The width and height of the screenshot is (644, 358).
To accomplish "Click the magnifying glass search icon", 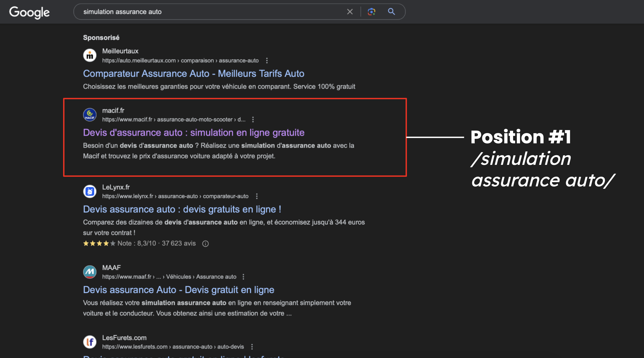I will (391, 12).
